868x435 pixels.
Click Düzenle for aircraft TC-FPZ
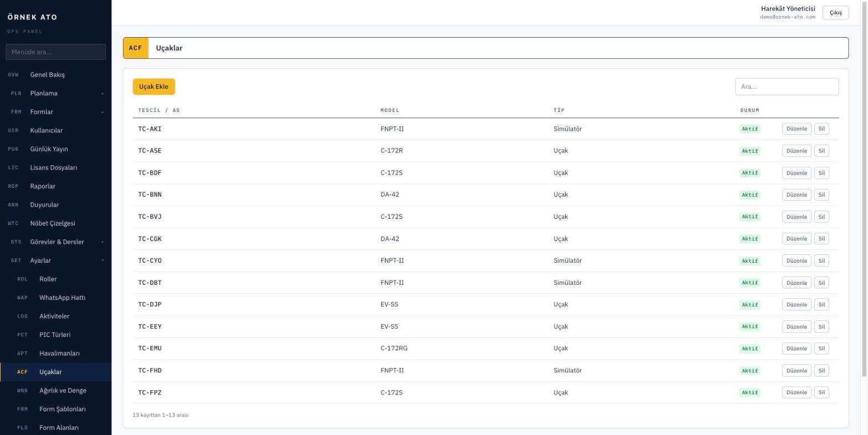(796, 392)
